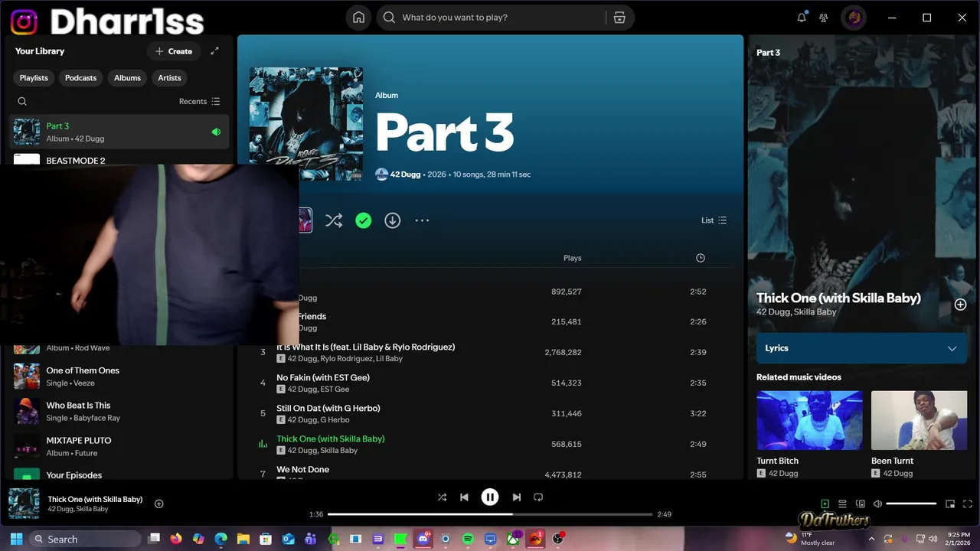
Task: Select Part 3 album in library
Action: (119, 132)
